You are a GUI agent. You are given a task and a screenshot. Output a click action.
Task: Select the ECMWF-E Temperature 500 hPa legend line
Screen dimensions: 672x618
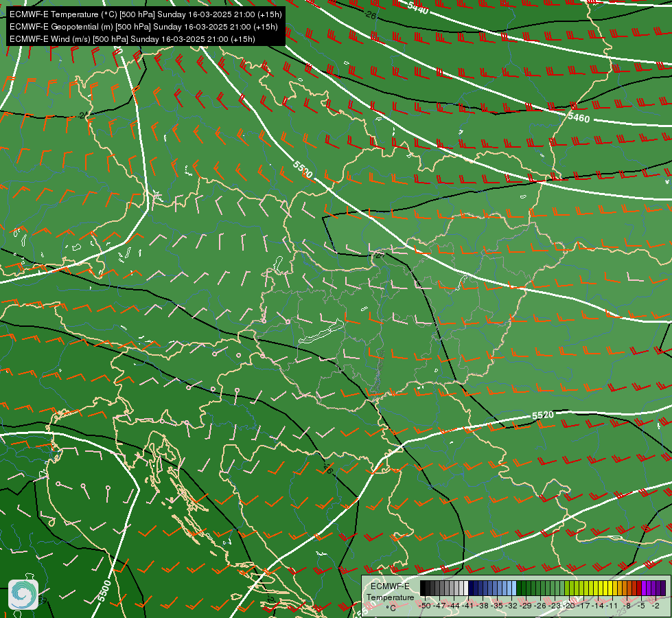[x=146, y=14]
